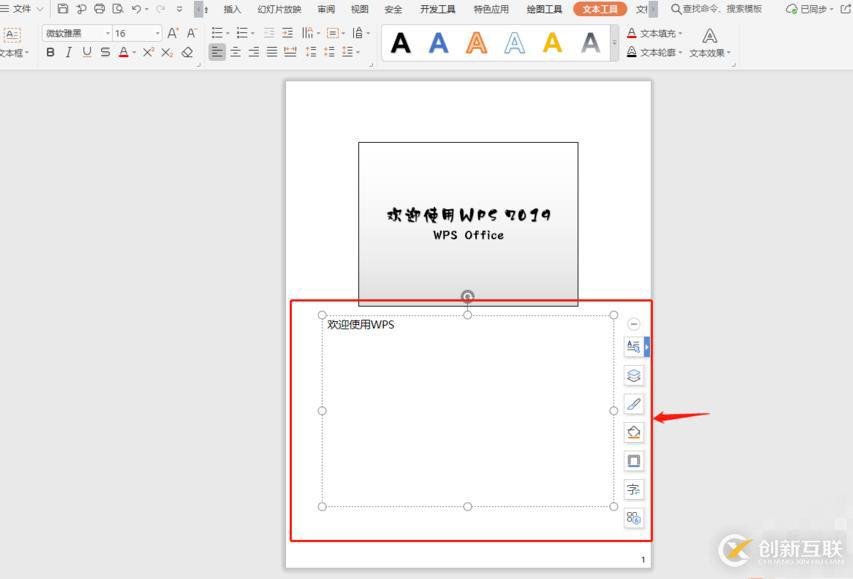Click the Print icon in quick access bar

[x=100, y=9]
